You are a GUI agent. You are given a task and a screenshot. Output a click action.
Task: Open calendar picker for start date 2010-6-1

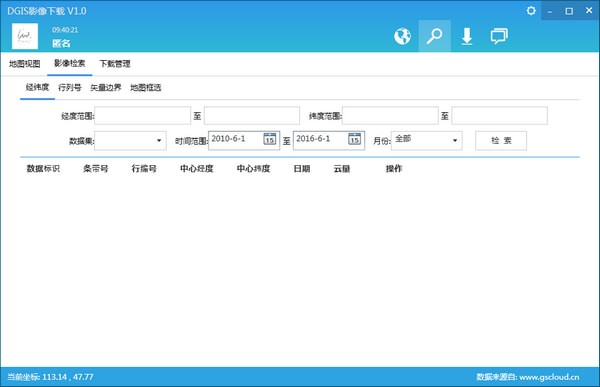pyautogui.click(x=270, y=139)
